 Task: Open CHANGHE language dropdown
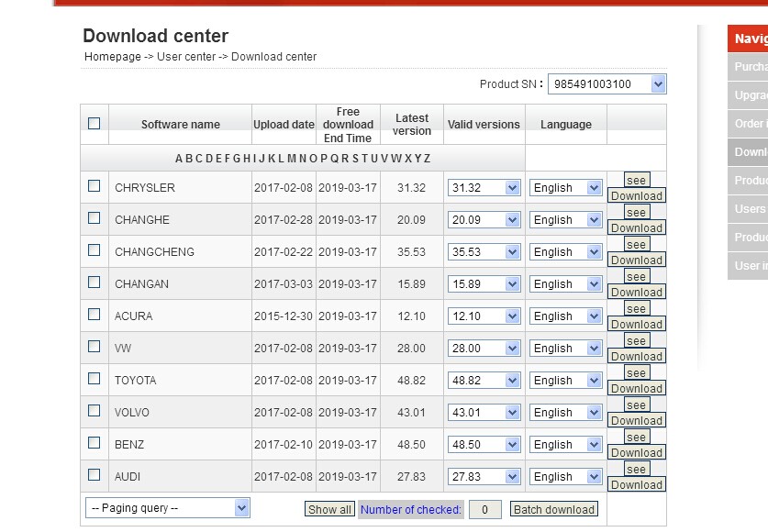[x=566, y=220]
